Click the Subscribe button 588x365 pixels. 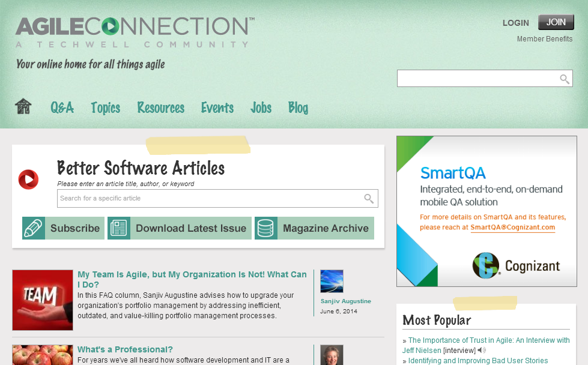point(64,228)
